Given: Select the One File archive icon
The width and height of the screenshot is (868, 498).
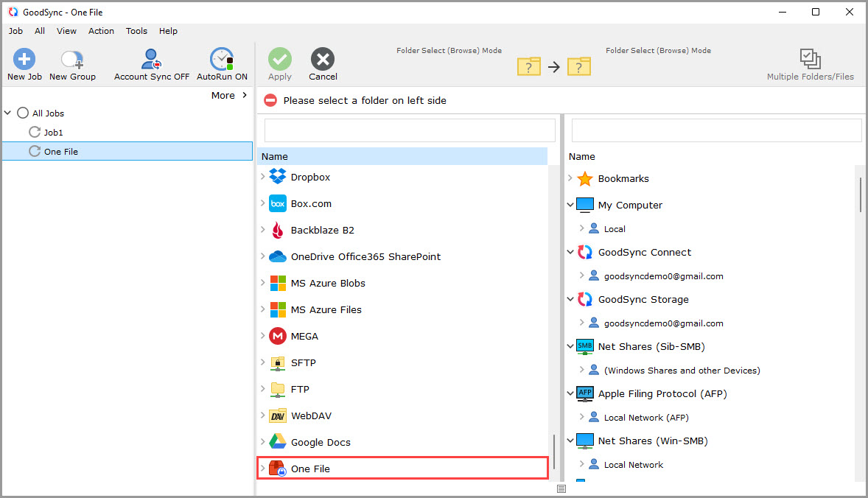Looking at the screenshot, I should click(x=277, y=469).
